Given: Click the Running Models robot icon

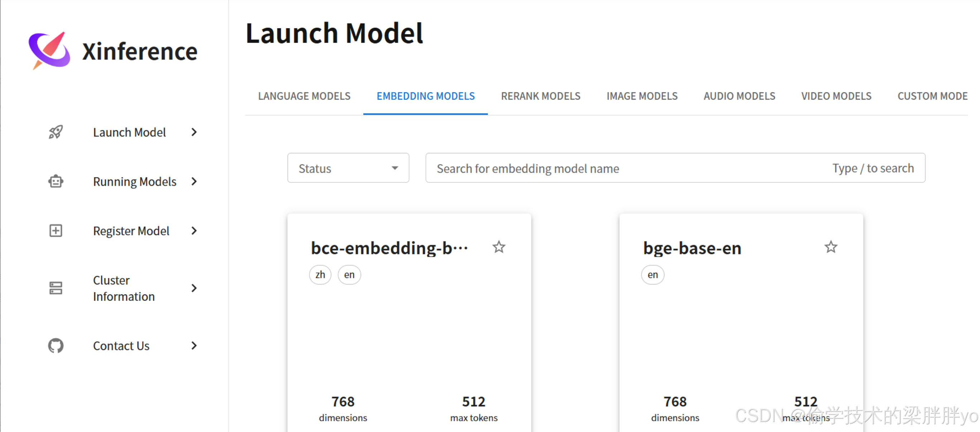Looking at the screenshot, I should pos(56,182).
